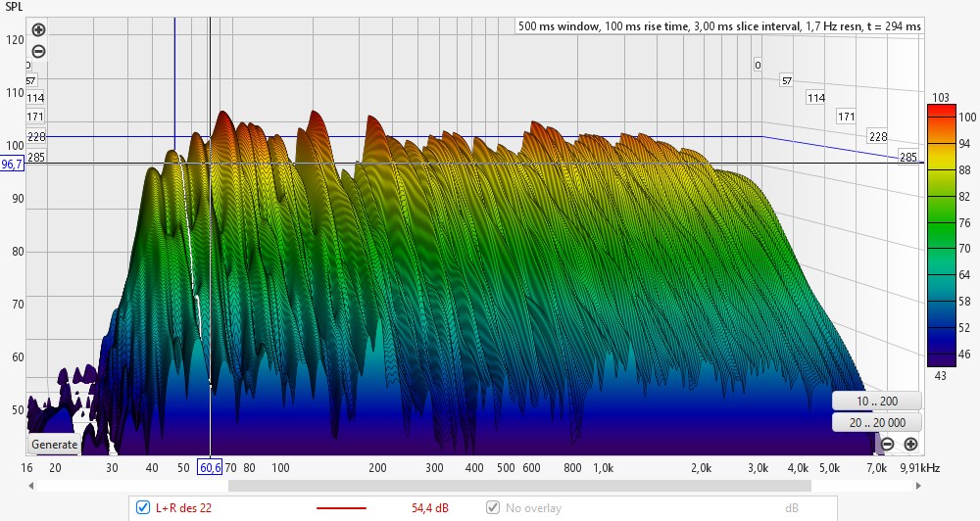This screenshot has width=980, height=521.
Task: Click the 43 minimum color scale value
Action: tap(940, 375)
